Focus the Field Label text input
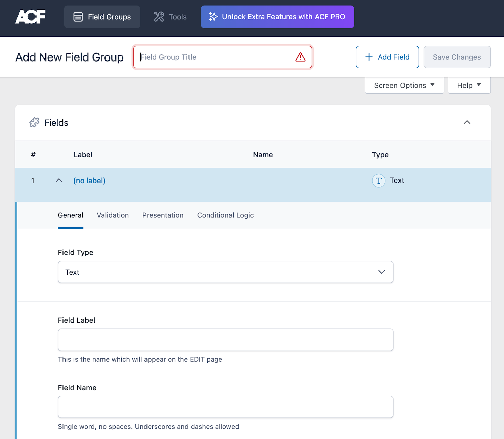504x439 pixels. point(225,340)
